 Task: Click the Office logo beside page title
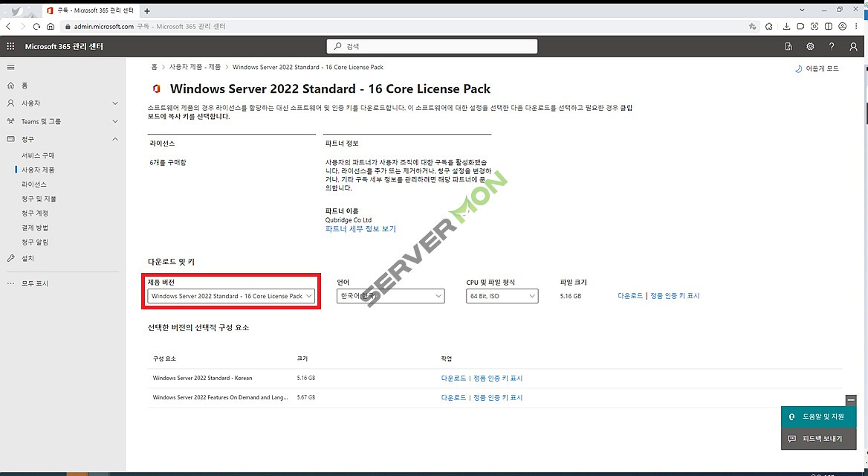click(x=157, y=89)
